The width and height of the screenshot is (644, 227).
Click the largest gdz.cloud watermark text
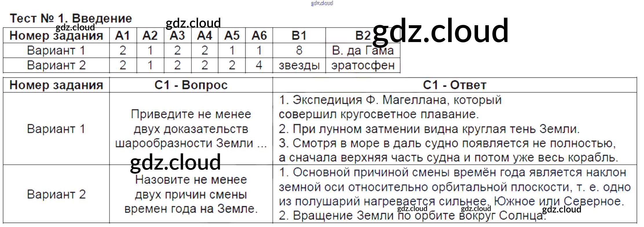[440, 31]
